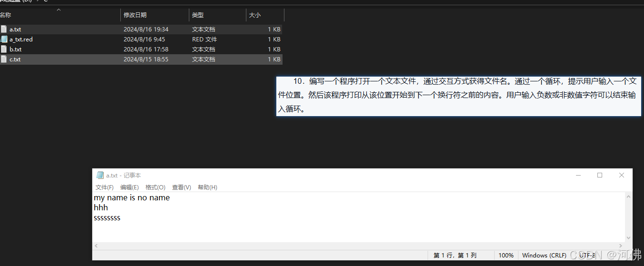644x266 pixels.
Task: Click the left arrow of Notepad's horizontal scrollbar
Action: pyautogui.click(x=96, y=246)
